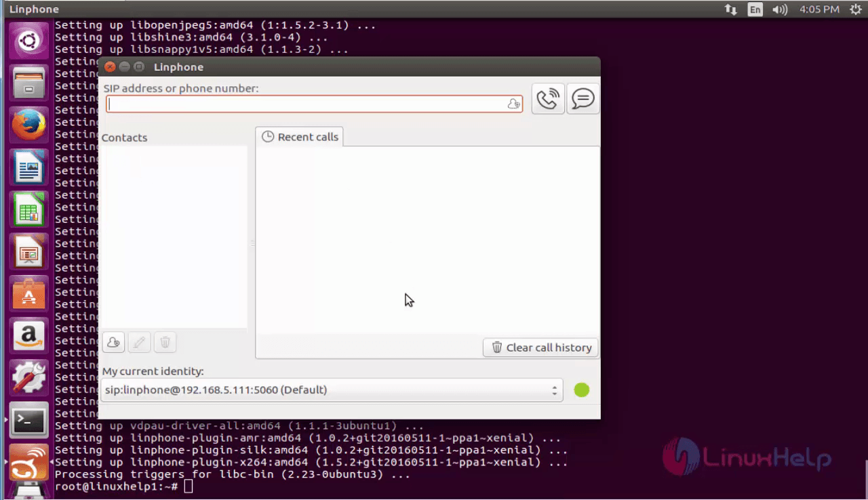Focus the SIP address or phone number field
Screen dimensions: 868x500
click(314, 104)
